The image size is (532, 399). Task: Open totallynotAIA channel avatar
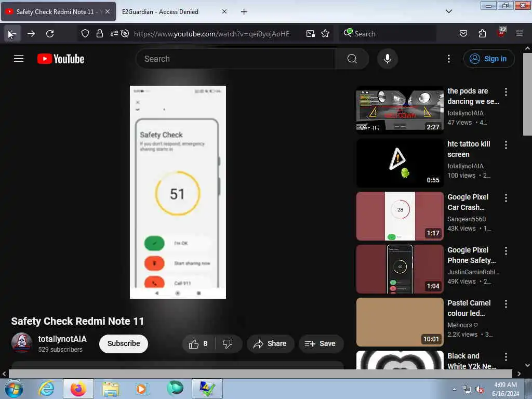(22, 343)
